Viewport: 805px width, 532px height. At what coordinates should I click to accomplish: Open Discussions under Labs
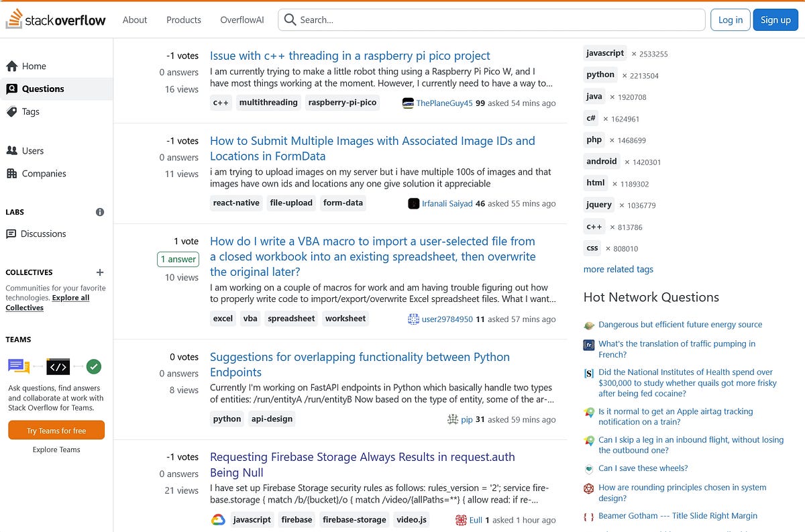13,233
